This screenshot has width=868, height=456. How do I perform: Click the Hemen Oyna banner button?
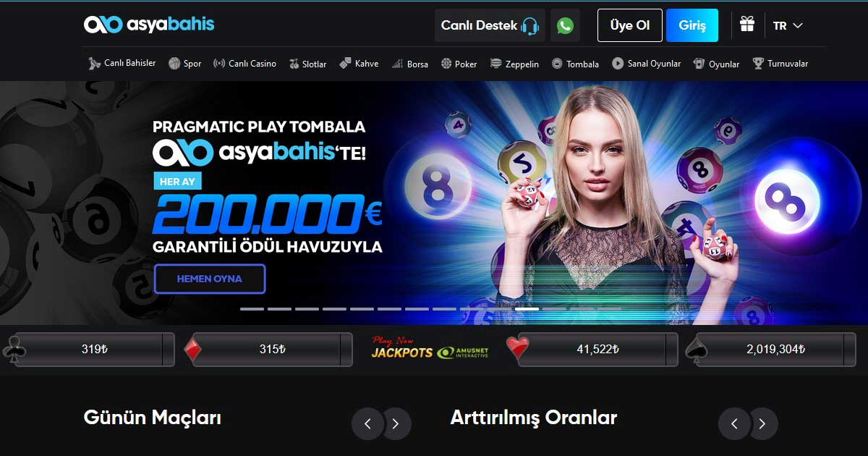click(x=210, y=279)
